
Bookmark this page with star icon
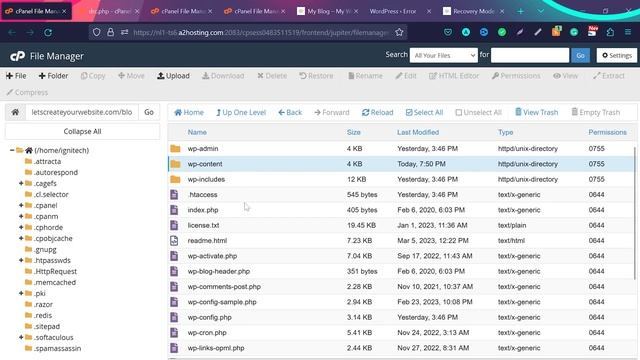coord(399,32)
